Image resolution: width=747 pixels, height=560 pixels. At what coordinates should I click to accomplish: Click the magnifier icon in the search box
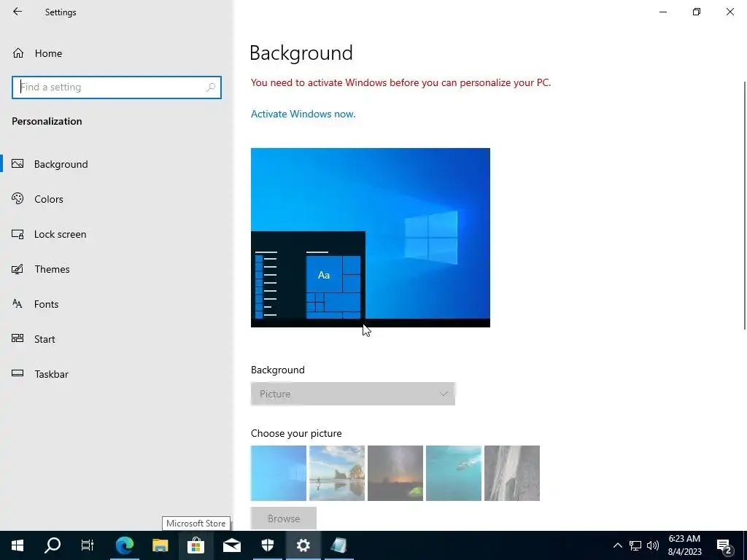pyautogui.click(x=211, y=87)
